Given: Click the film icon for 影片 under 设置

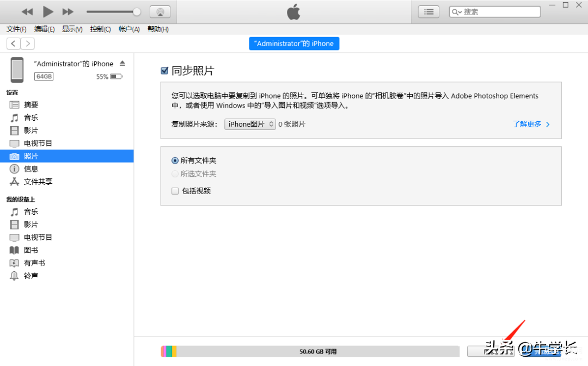Looking at the screenshot, I should pyautogui.click(x=14, y=131).
